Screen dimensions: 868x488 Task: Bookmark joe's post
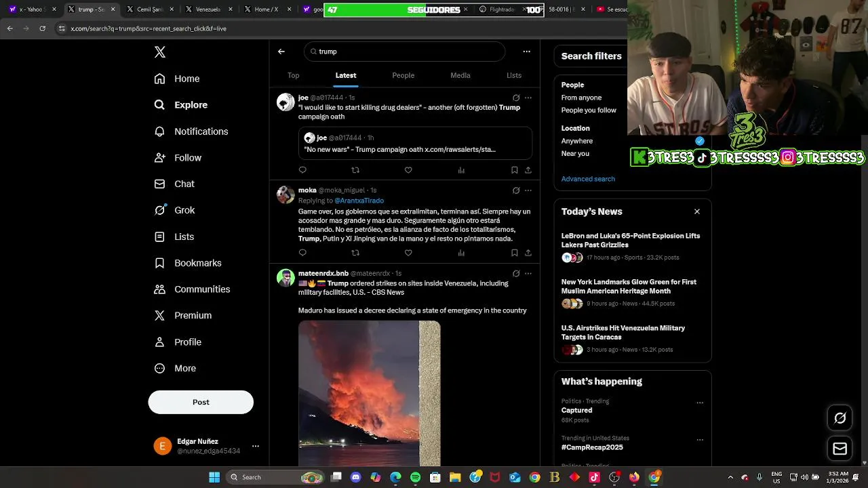click(x=515, y=170)
